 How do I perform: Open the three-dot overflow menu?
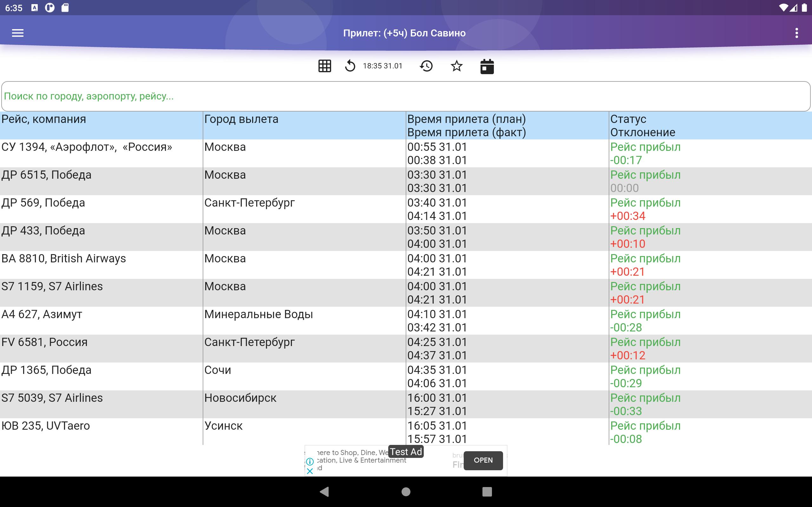click(x=796, y=33)
